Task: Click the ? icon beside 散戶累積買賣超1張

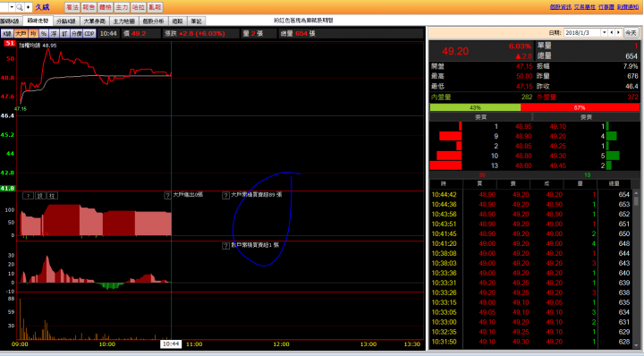Action: tap(225, 246)
